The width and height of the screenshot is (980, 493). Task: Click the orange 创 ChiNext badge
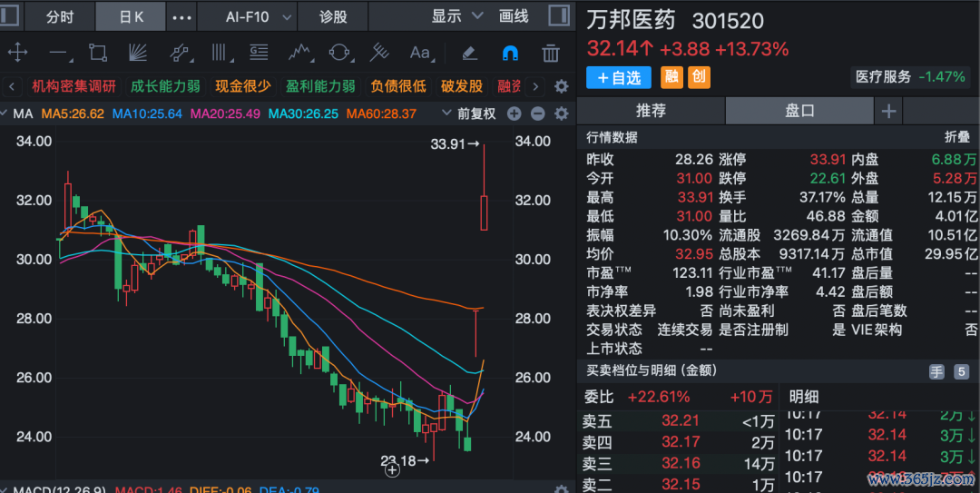pos(699,77)
